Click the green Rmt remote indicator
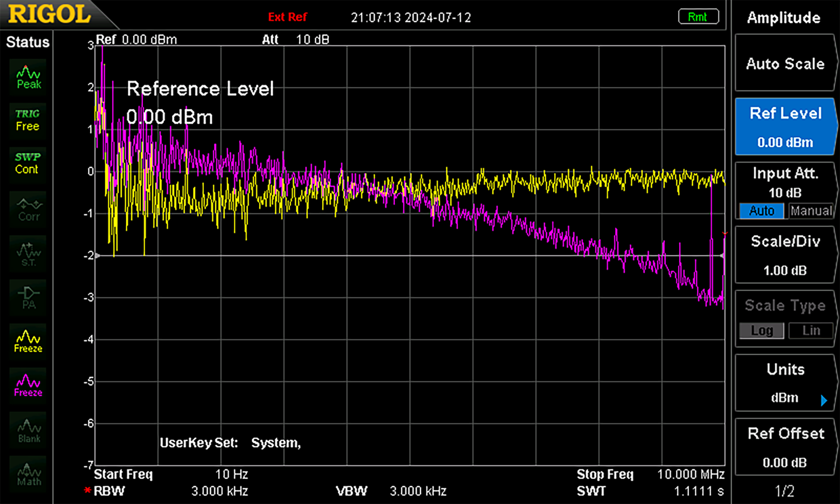Viewport: 840px width, 504px height. (x=698, y=17)
